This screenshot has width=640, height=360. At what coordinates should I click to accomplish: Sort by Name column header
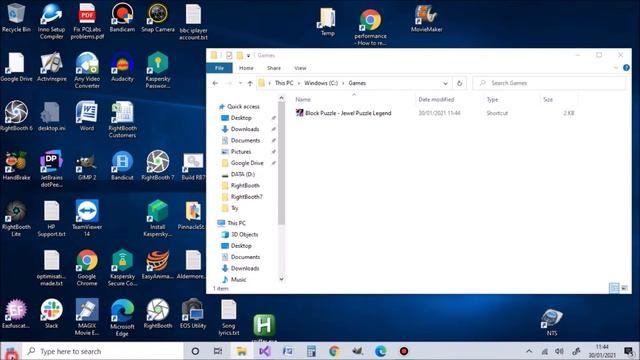coord(303,100)
